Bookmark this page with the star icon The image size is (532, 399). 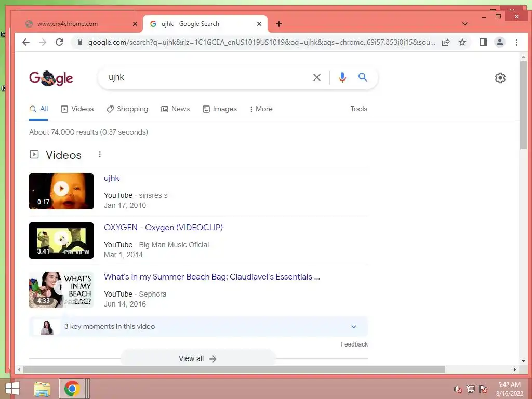tap(462, 42)
